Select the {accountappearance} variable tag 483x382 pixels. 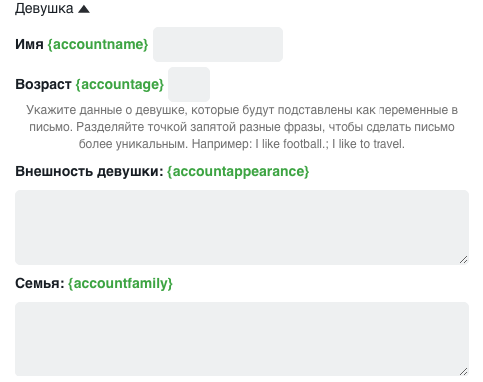238,171
